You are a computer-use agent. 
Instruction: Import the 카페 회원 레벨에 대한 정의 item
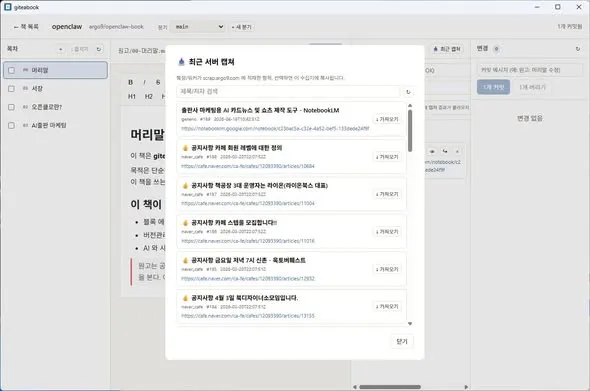point(387,157)
